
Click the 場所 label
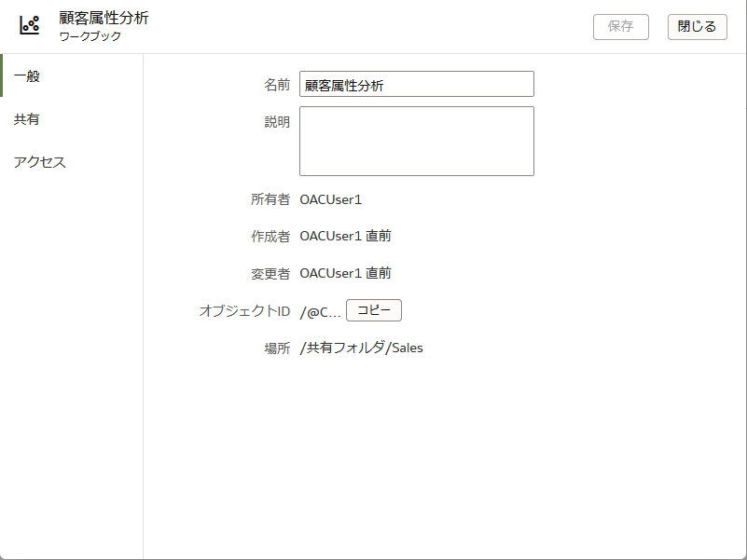(277, 348)
